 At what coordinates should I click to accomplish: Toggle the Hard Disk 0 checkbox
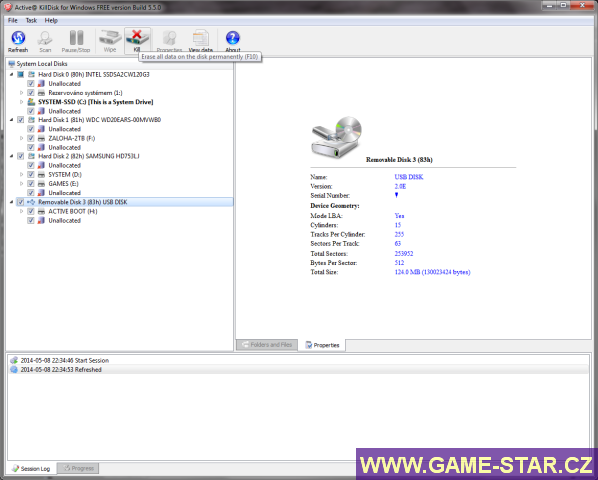coord(21,74)
